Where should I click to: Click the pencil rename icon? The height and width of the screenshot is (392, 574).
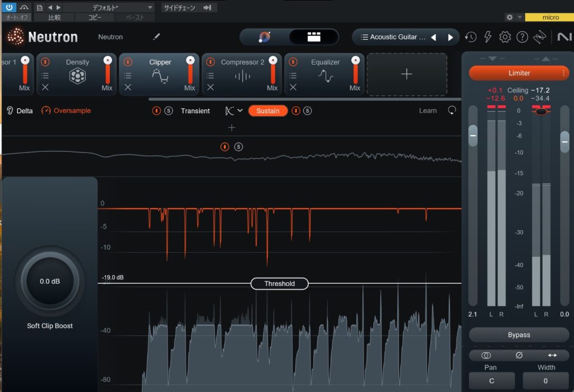156,37
